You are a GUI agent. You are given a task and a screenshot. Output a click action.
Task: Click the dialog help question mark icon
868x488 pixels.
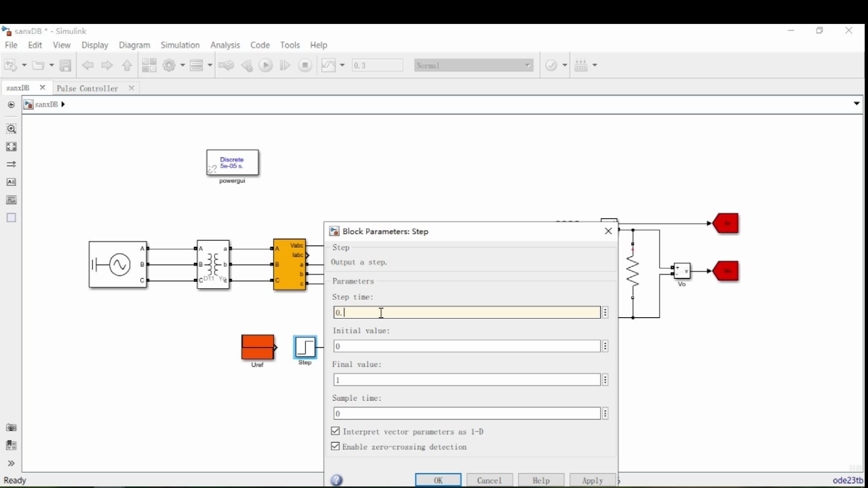(x=337, y=480)
